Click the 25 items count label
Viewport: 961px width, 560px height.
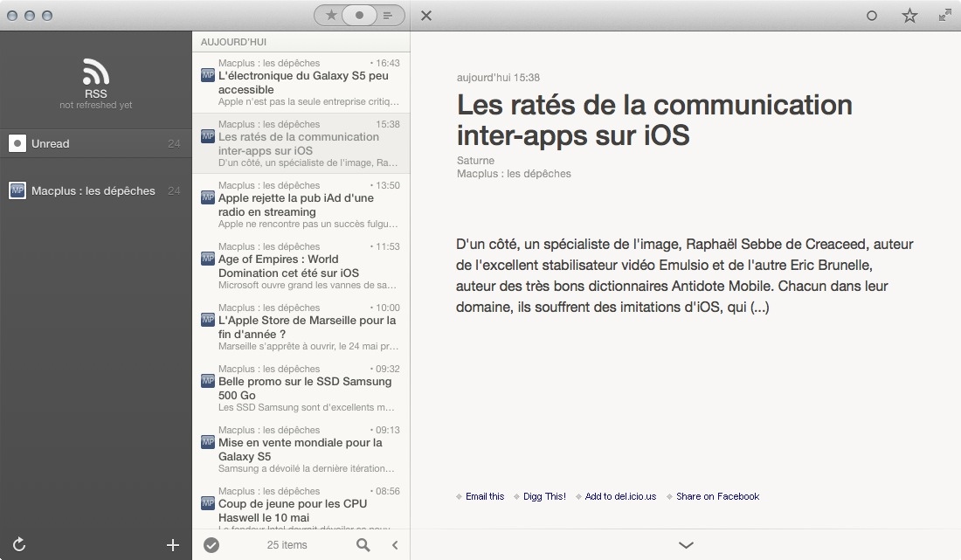287,544
